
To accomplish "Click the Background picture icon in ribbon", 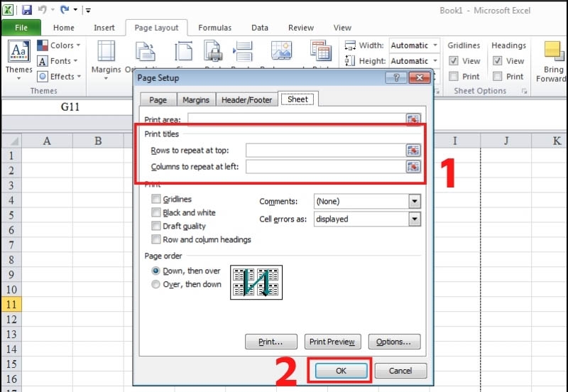I will click(281, 50).
